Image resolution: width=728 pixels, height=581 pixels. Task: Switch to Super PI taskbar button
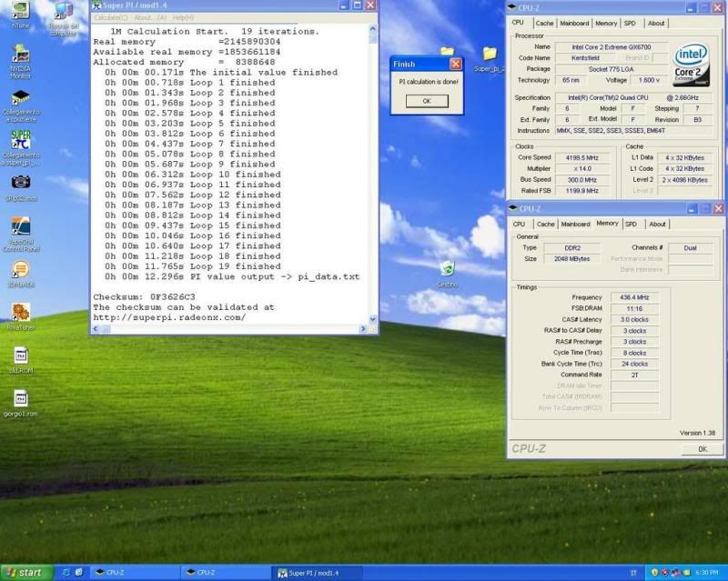pyautogui.click(x=316, y=573)
